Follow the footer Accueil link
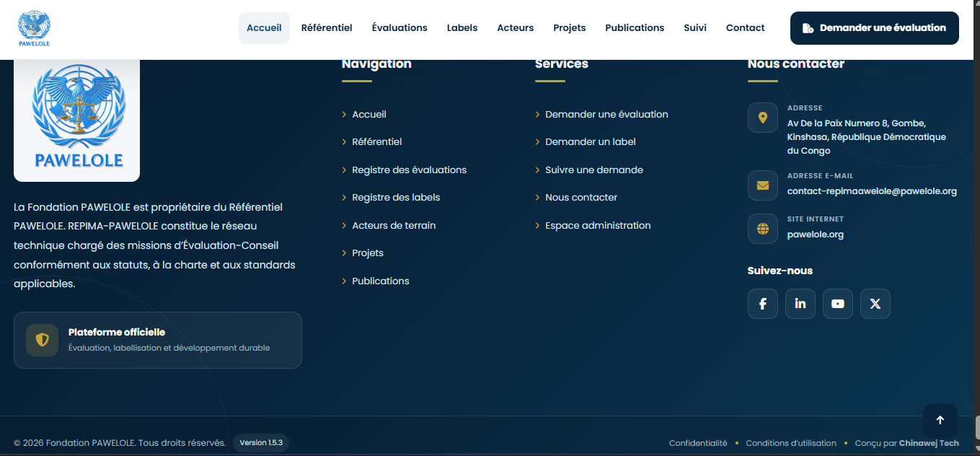 coord(369,115)
